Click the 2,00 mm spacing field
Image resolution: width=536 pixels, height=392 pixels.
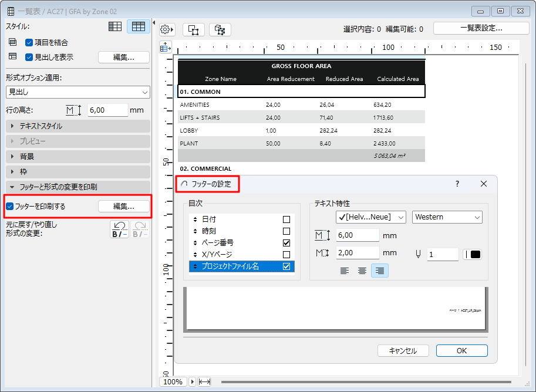pyautogui.click(x=358, y=252)
